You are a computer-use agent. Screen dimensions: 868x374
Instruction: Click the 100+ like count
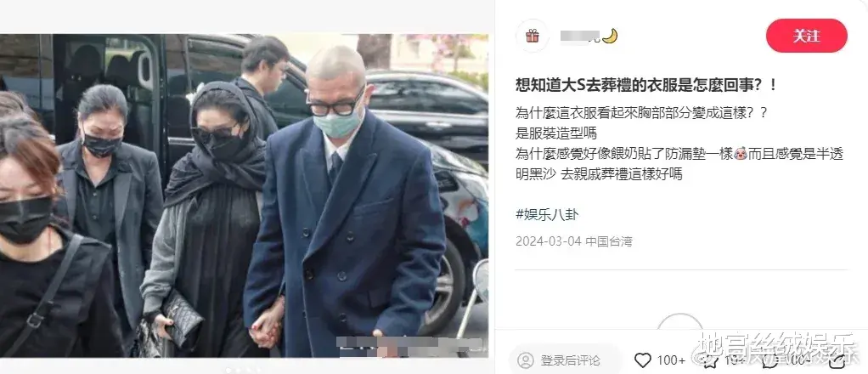pyautogui.click(x=672, y=360)
